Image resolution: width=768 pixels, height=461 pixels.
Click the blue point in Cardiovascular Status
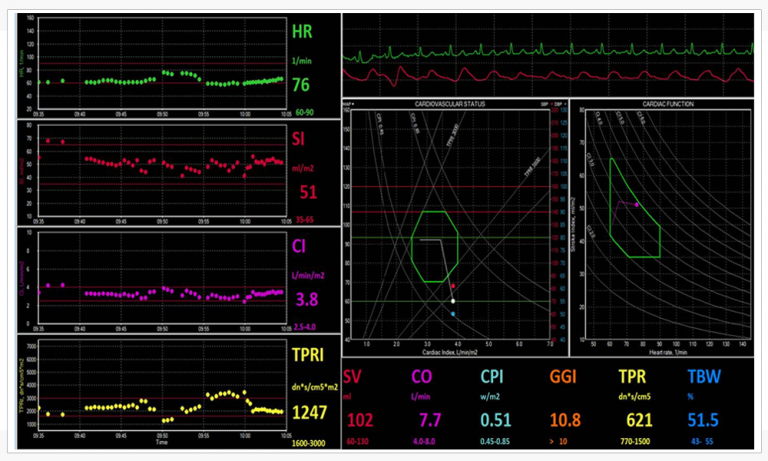coord(452,314)
